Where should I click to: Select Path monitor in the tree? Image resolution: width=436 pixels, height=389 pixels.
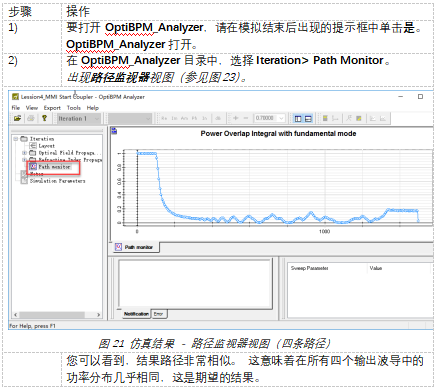[54, 167]
